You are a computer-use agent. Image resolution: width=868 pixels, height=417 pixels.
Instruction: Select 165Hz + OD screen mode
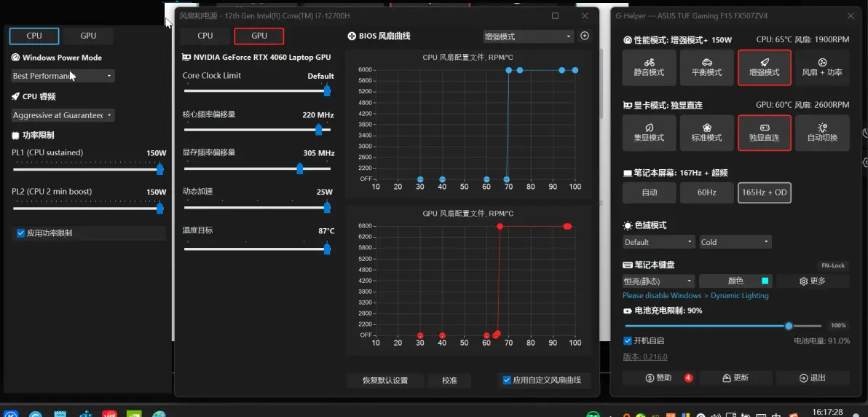(x=764, y=192)
